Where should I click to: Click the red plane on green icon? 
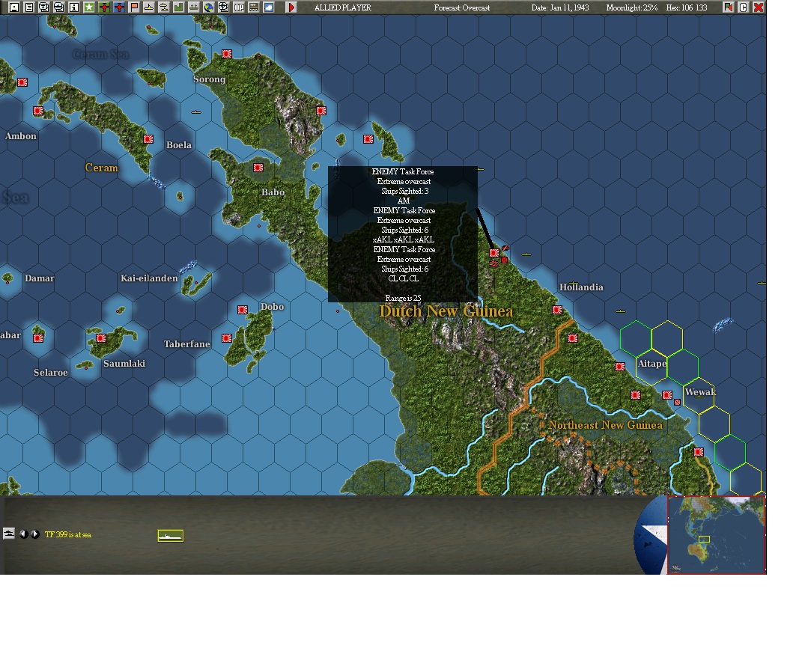coord(104,7)
